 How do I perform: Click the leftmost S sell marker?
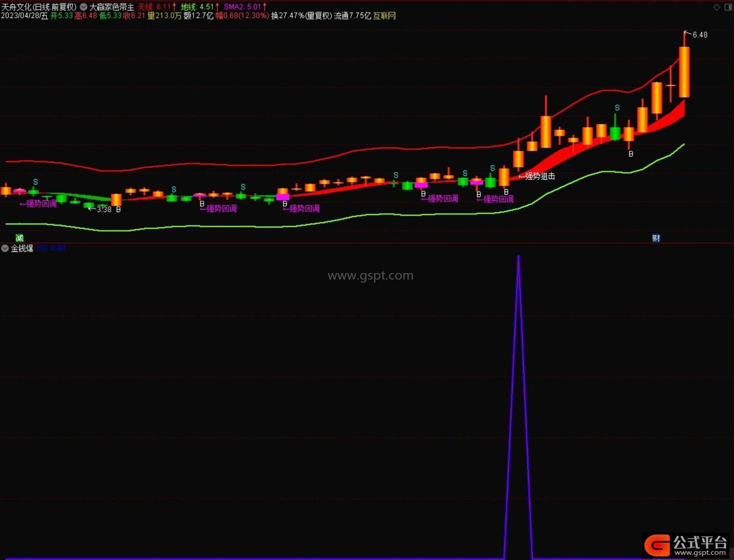(x=35, y=182)
